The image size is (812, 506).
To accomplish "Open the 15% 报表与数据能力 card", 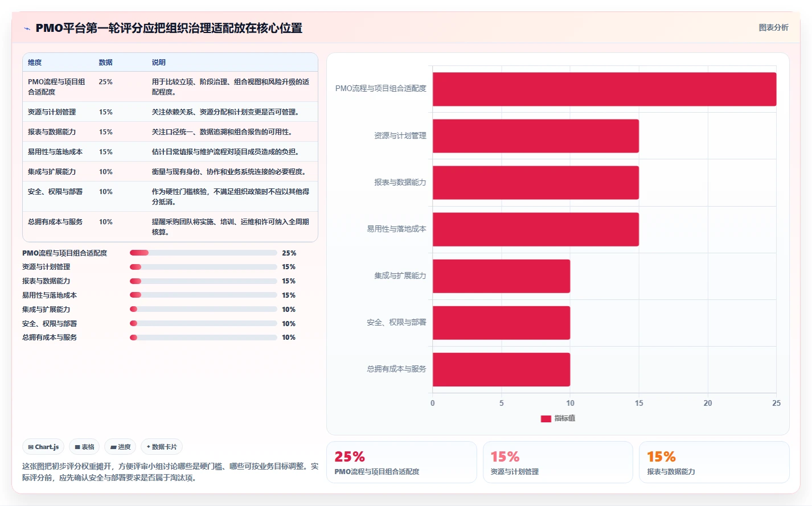I will pos(714,462).
